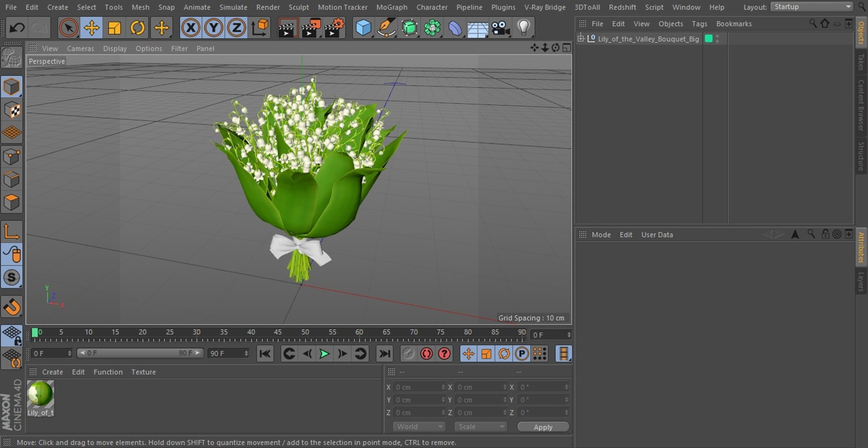Toggle Y axis lock
Viewport: 868px width, 448px height.
point(213,28)
